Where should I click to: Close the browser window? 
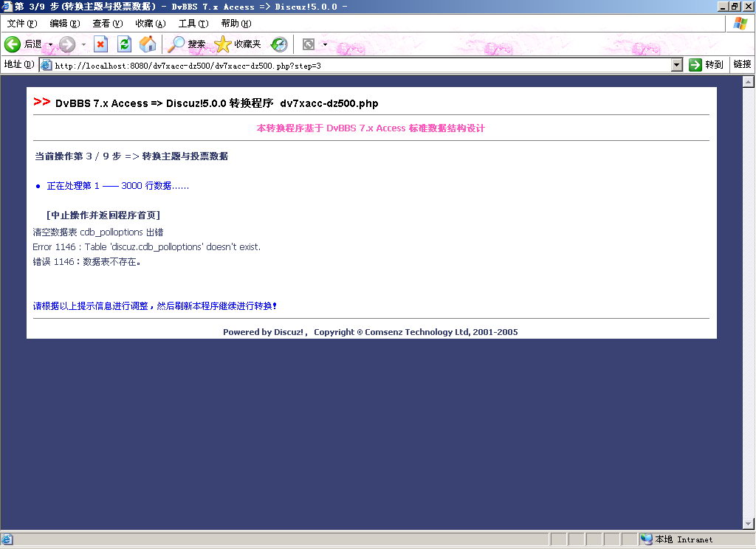[x=747, y=6]
